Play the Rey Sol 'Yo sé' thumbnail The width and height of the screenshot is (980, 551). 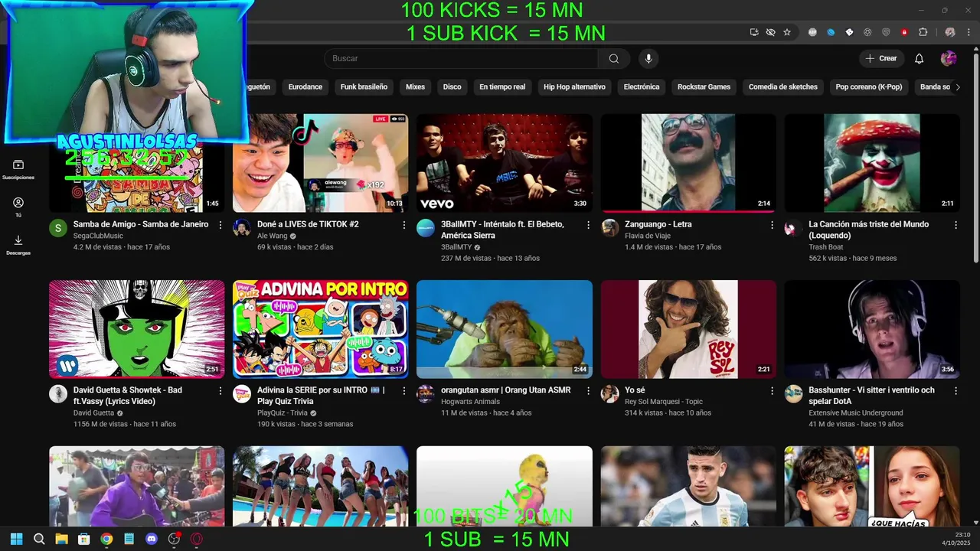688,329
